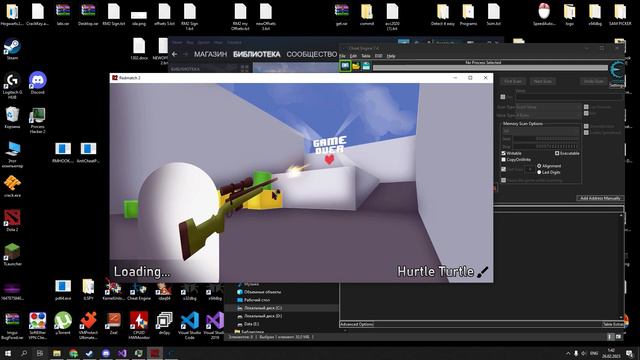This screenshot has height=360, width=640.
Task: Click the Undo Scan button
Action: tap(593, 81)
